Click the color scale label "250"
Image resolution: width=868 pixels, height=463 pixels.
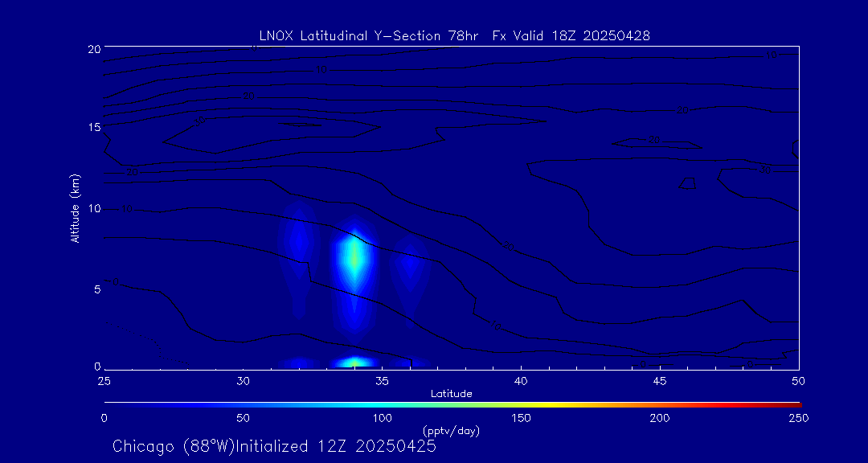point(800,418)
